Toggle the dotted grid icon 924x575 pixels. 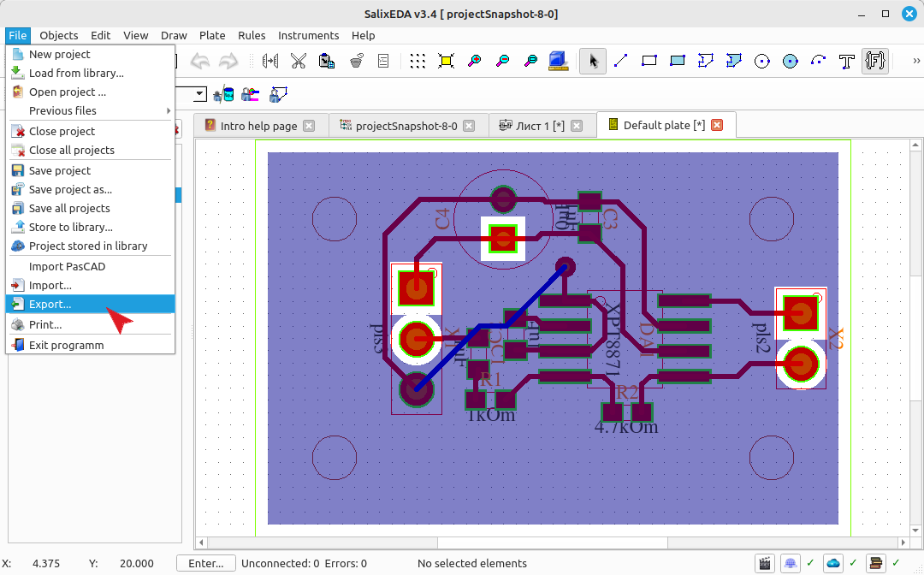(x=418, y=61)
